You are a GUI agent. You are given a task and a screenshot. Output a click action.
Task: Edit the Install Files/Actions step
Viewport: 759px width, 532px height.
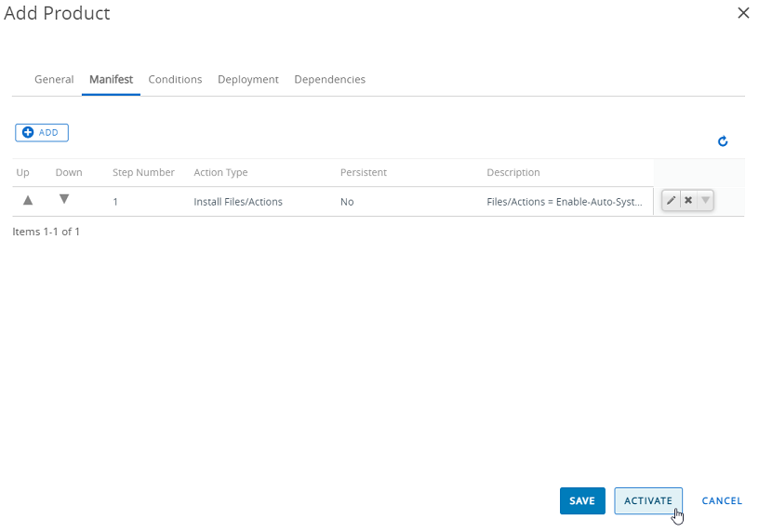pyautogui.click(x=671, y=200)
